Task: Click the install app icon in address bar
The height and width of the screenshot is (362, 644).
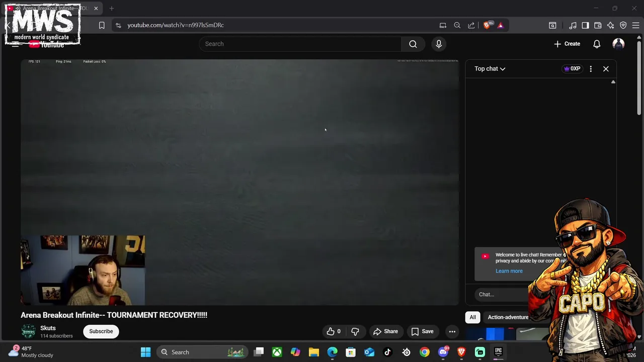Action: coord(443,25)
